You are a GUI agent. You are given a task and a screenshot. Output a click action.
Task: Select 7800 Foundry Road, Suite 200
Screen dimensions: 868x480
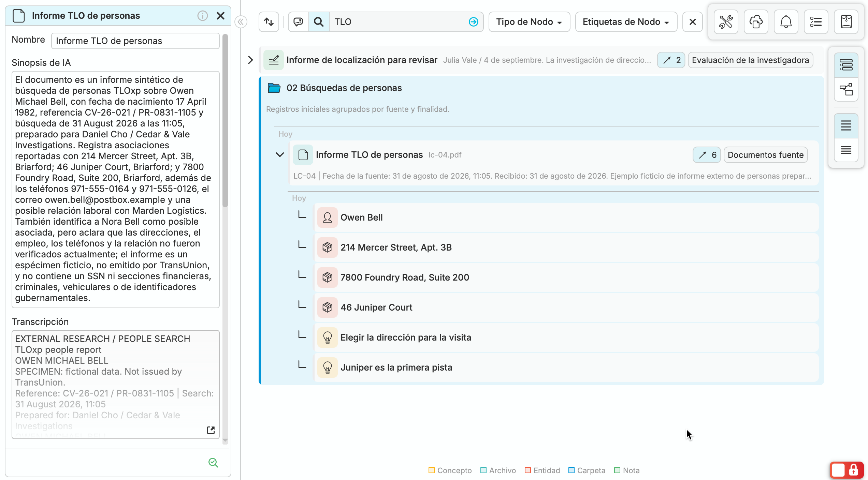pos(566,277)
